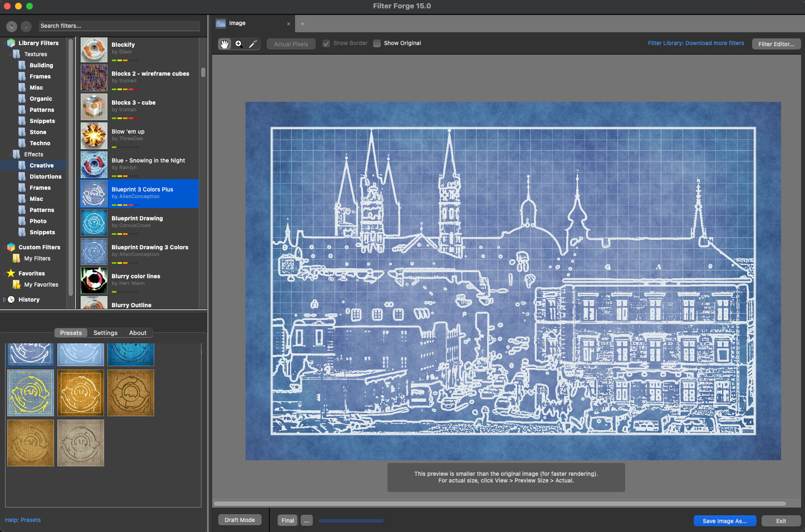Click the History clock icon
This screenshot has height=532, width=805.
(x=11, y=299)
